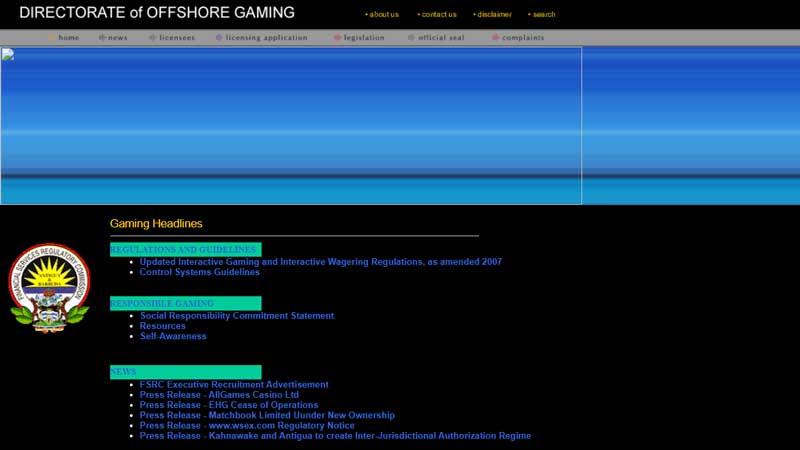
Task: Open Control Systems Guidelines link
Action: (x=200, y=272)
